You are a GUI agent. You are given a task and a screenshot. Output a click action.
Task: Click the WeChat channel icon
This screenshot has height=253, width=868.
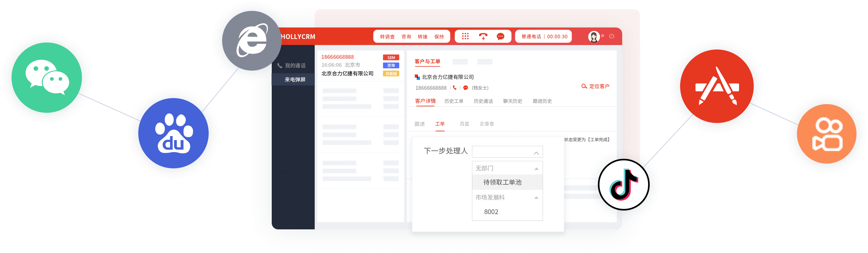click(x=46, y=78)
